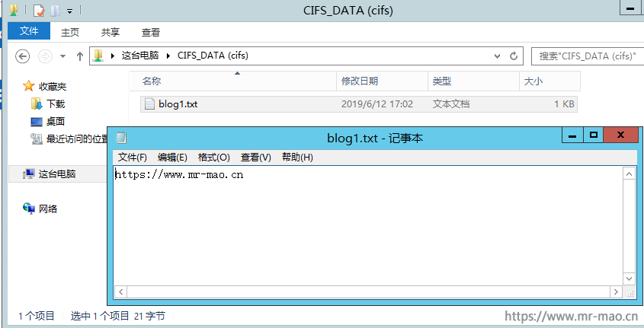This screenshot has width=644, height=328.
Task: Open Notepad 格式(O) menu
Action: coord(213,158)
